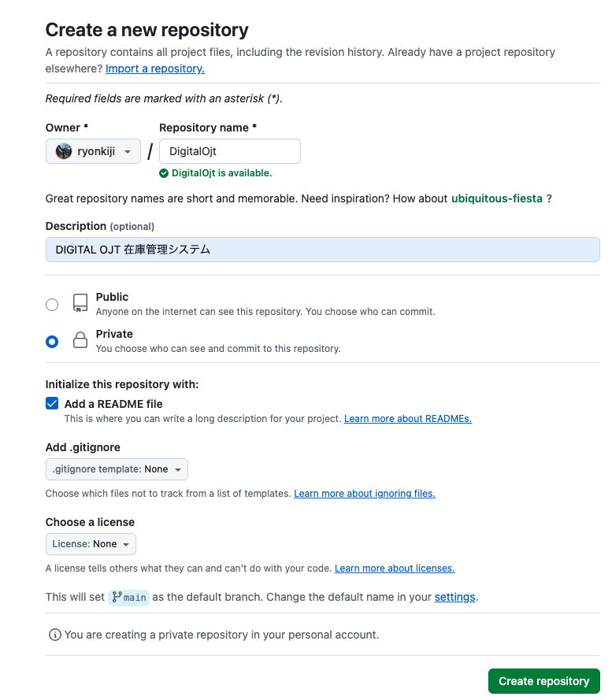Click the ryonkiji avatar icon
612x700 pixels.
[64, 151]
